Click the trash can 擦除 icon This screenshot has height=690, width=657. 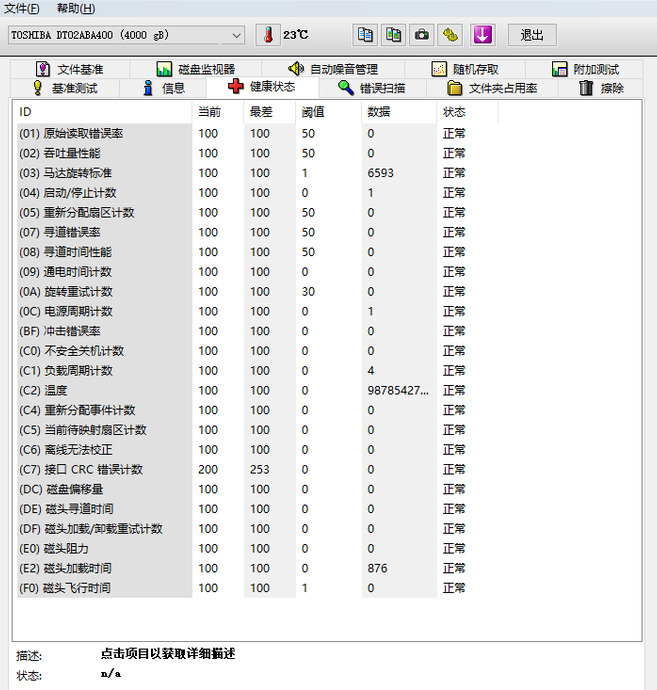[x=586, y=88]
